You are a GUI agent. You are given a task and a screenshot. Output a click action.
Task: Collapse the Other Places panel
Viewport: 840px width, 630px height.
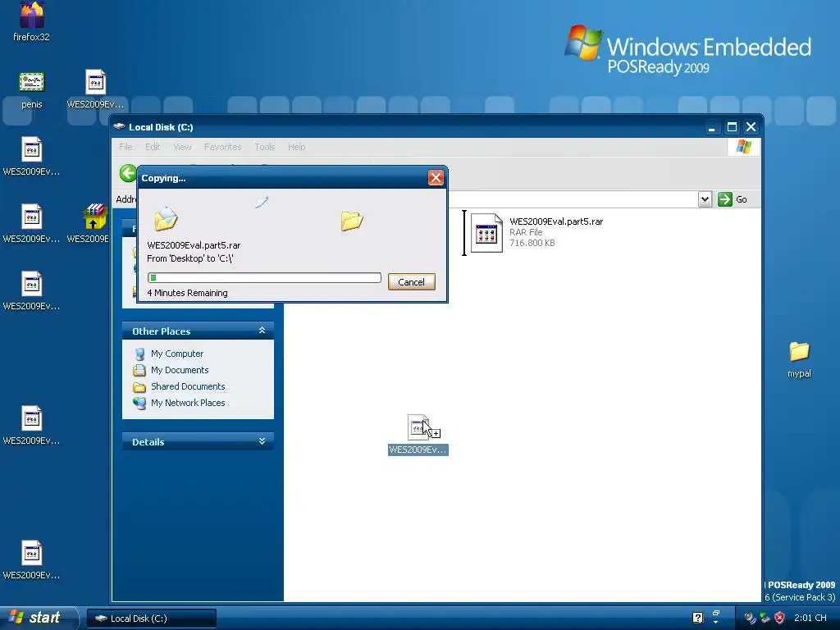(262, 331)
